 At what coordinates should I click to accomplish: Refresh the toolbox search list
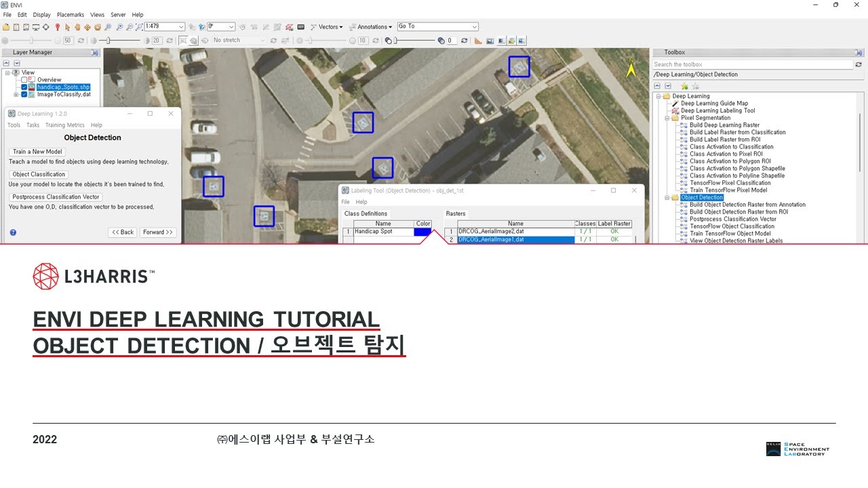[x=859, y=64]
